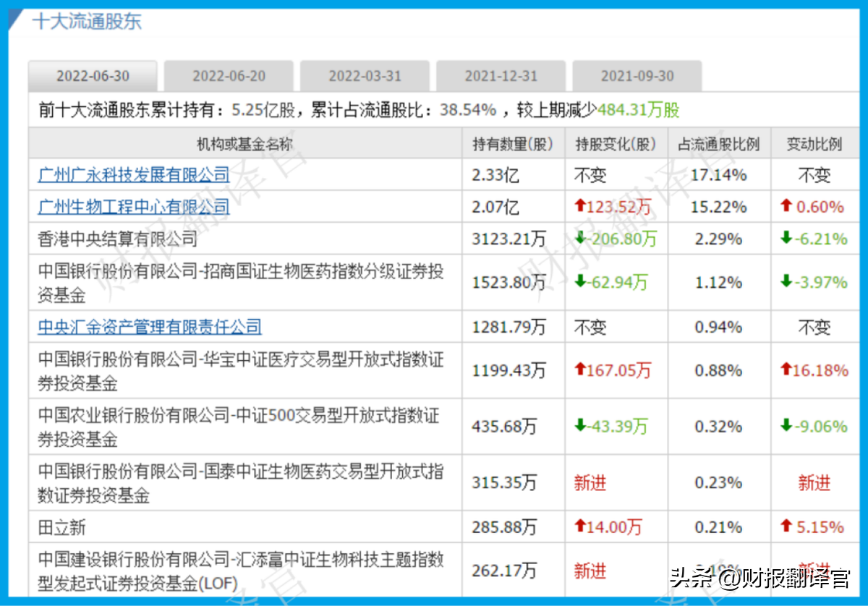The image size is (868, 606).
Task: Click 新进 in the 315.35万 row change column
Action: click(x=590, y=482)
